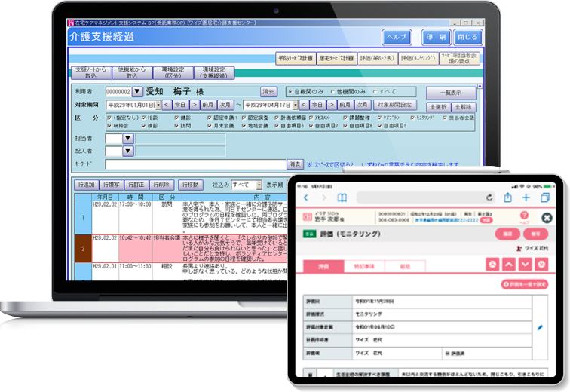Screen dimensions: 570x392
Task: Select the 自機関のみ radio button
Action: tap(290, 92)
